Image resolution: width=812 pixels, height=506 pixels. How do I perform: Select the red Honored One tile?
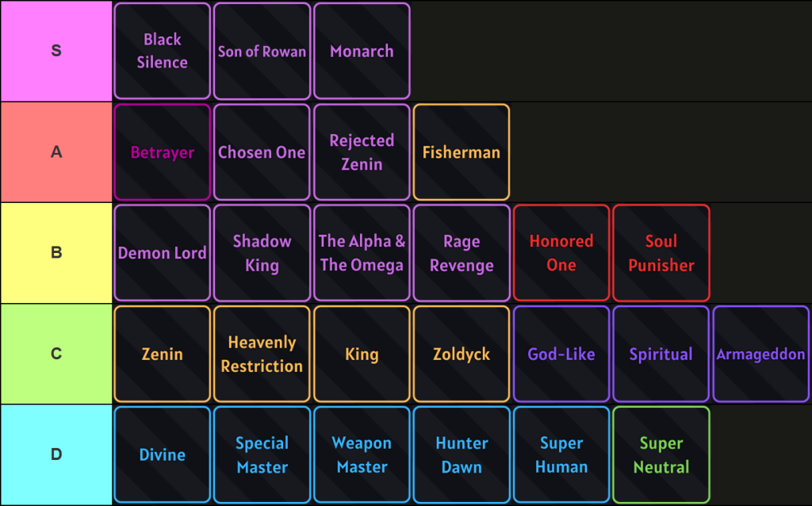561,253
